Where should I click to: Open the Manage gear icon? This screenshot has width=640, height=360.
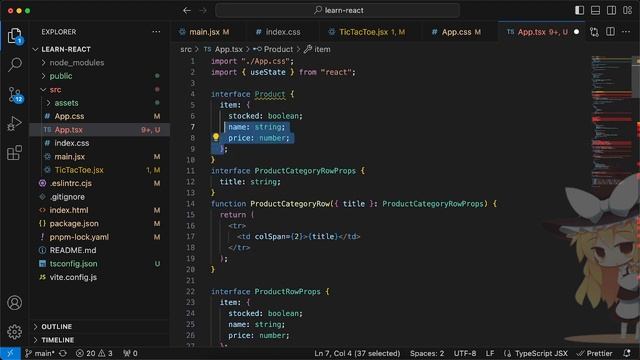pyautogui.click(x=15, y=331)
